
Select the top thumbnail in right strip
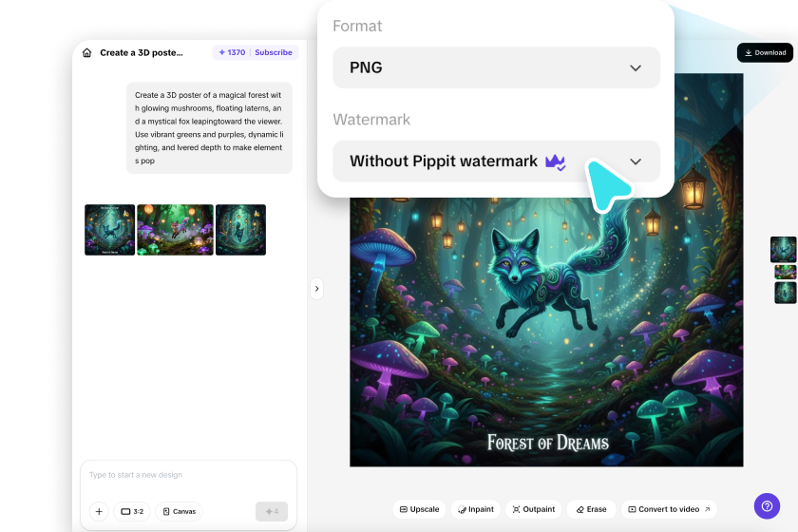coord(783,250)
